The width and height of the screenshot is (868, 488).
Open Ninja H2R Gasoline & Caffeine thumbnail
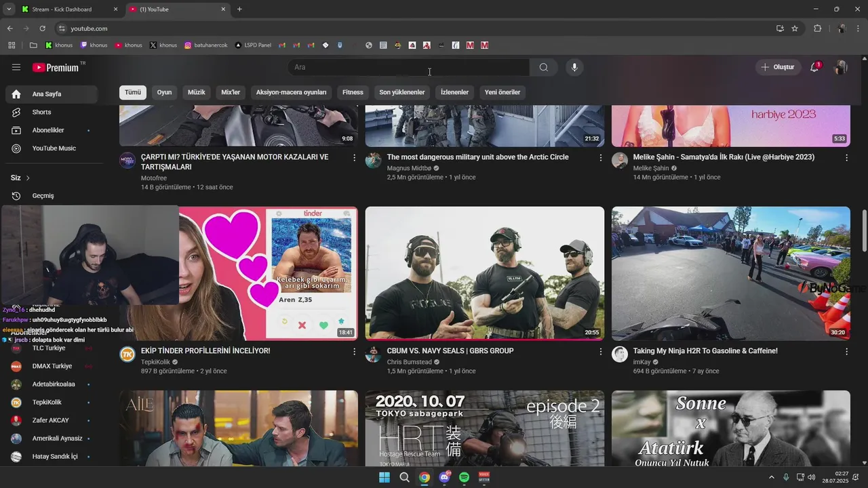731,273
